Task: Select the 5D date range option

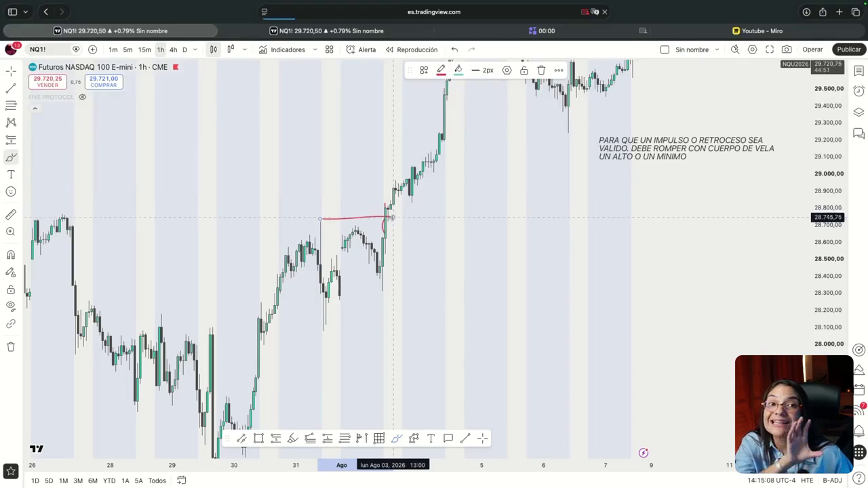Action: pos(49,481)
